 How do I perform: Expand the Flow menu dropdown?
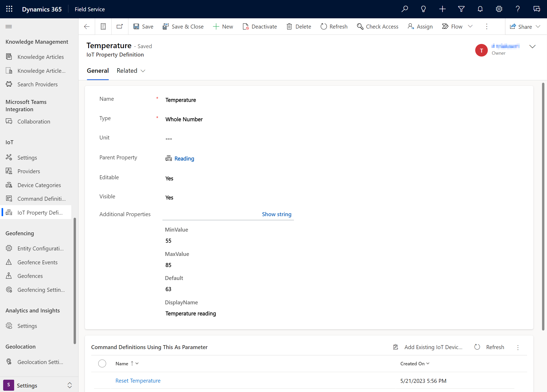471,26
